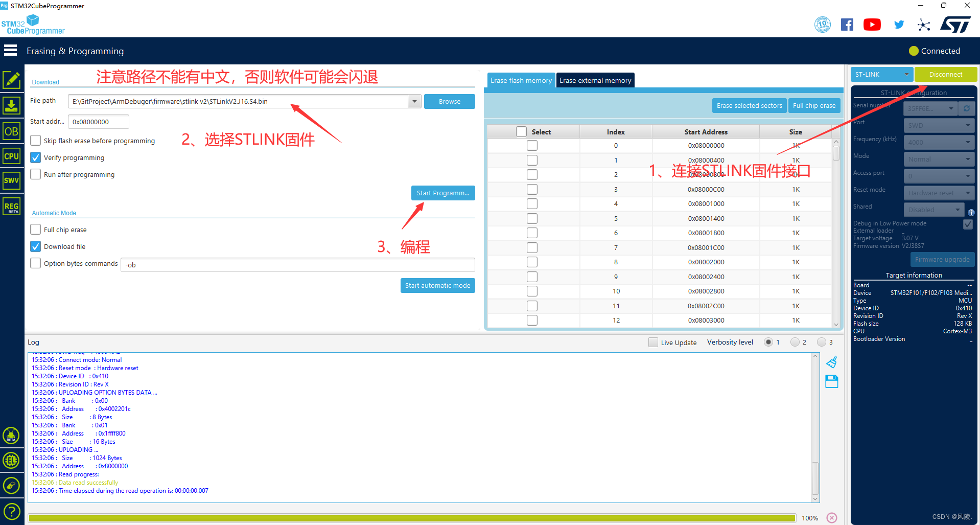Refresh the ST-LINK serial number list
This screenshot has height=525, width=980.
click(x=967, y=108)
